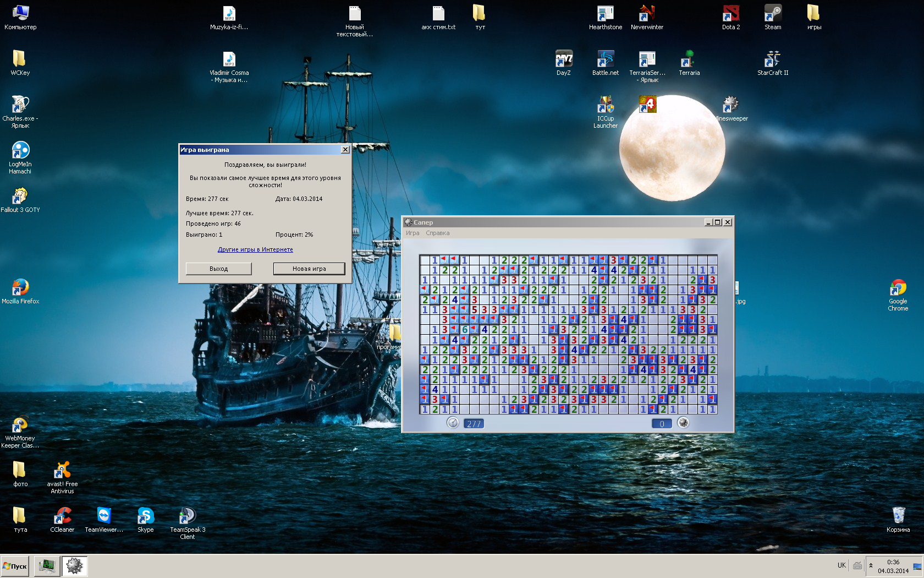This screenshot has height=578, width=924.
Task: Open the Другие игры в Интернете link
Action: [255, 249]
